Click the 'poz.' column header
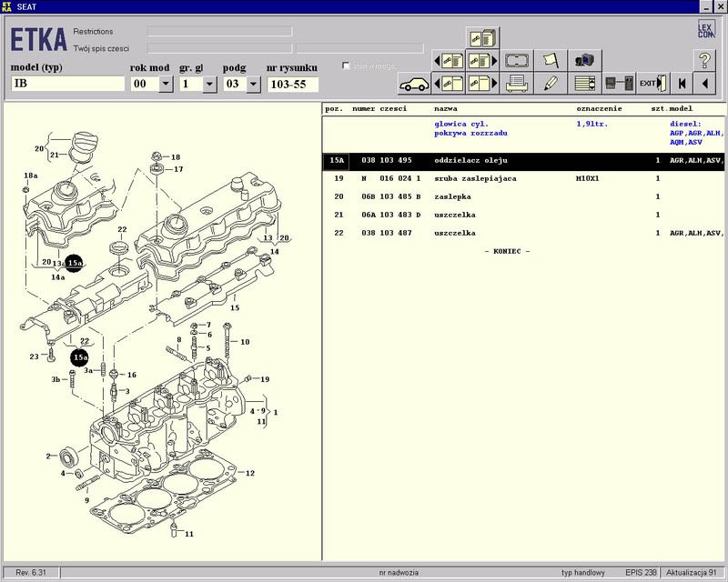 [x=334, y=108]
